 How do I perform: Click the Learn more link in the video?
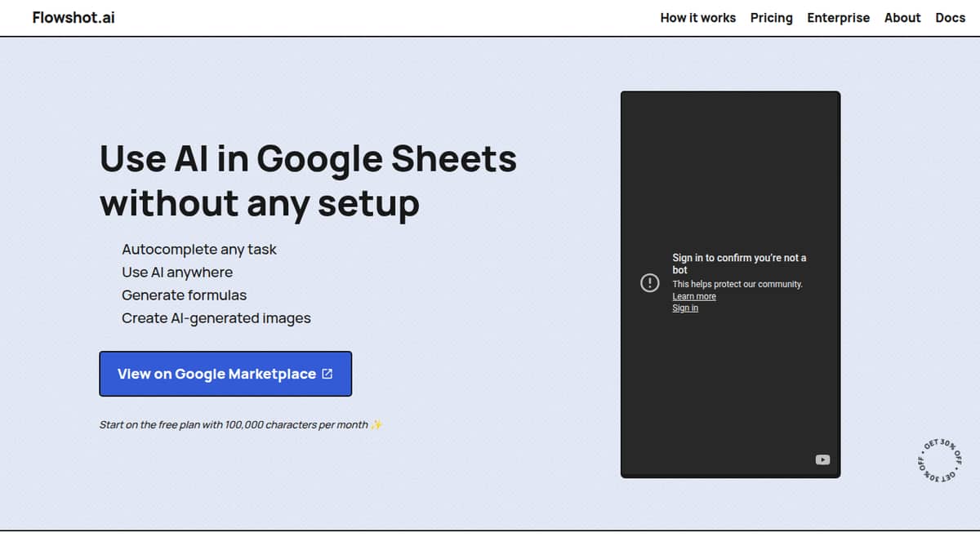click(x=694, y=296)
